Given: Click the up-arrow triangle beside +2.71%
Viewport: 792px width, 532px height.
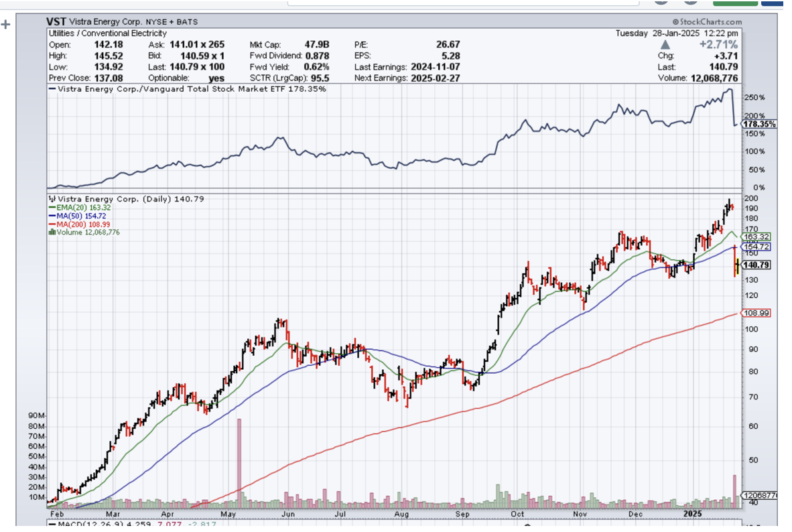Looking at the screenshot, I should click(x=665, y=45).
